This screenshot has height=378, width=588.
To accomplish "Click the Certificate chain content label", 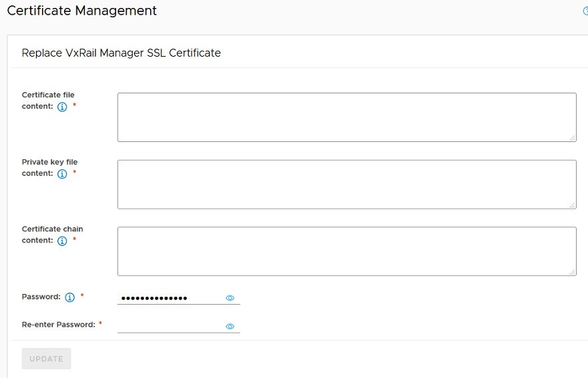I will [x=52, y=235].
